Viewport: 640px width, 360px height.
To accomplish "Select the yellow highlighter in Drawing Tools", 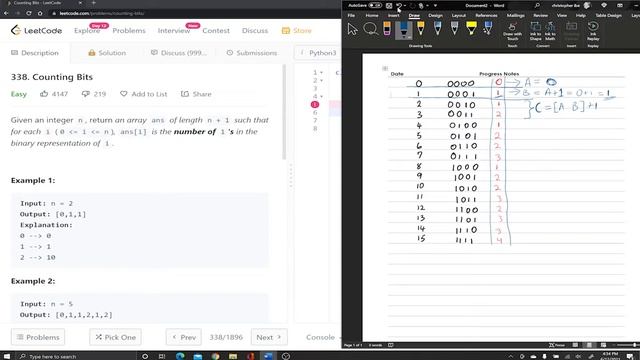I will click(x=471, y=28).
